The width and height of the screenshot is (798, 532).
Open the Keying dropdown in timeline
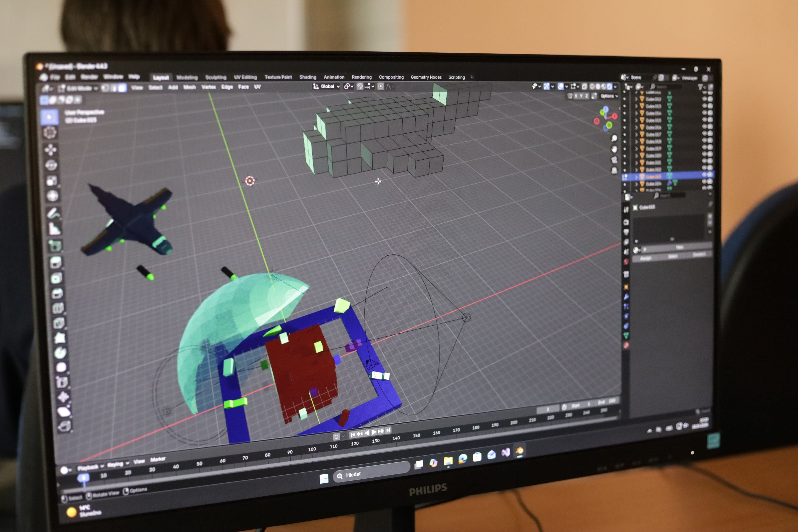click(118, 464)
